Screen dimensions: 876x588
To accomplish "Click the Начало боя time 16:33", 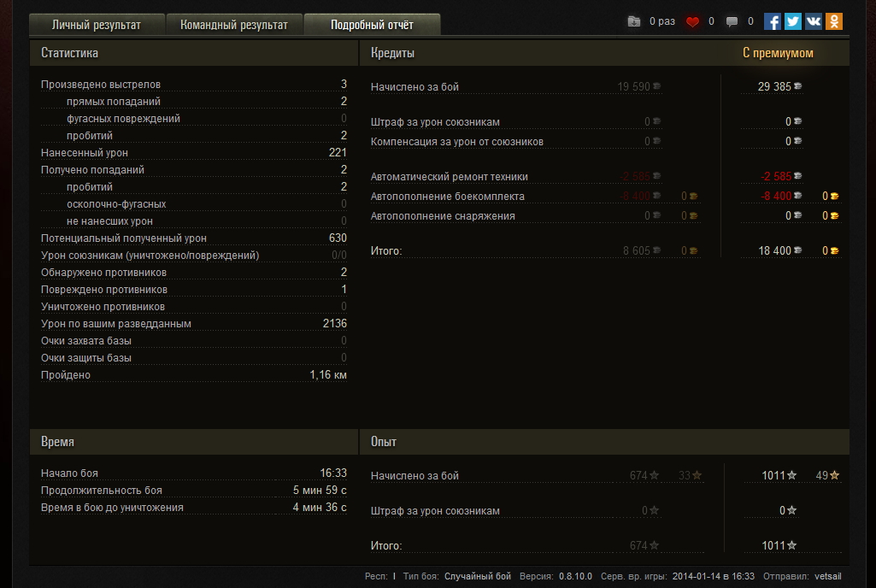I will click(x=333, y=473).
